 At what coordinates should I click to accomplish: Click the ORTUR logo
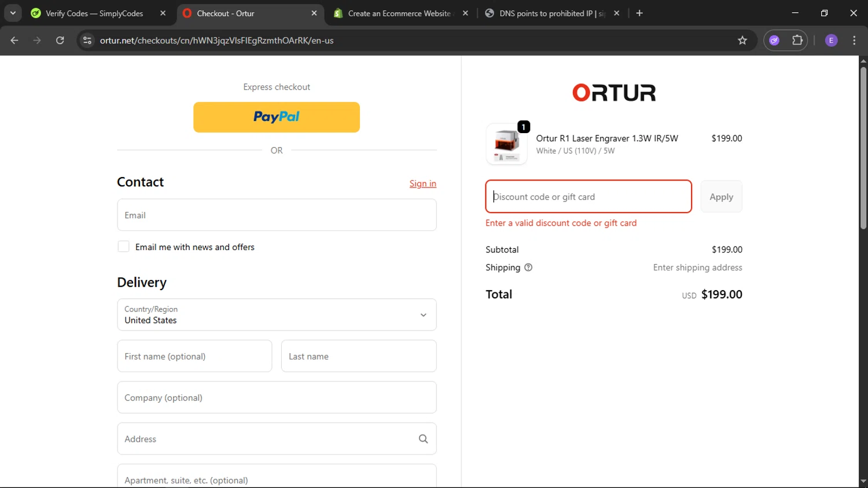click(614, 93)
